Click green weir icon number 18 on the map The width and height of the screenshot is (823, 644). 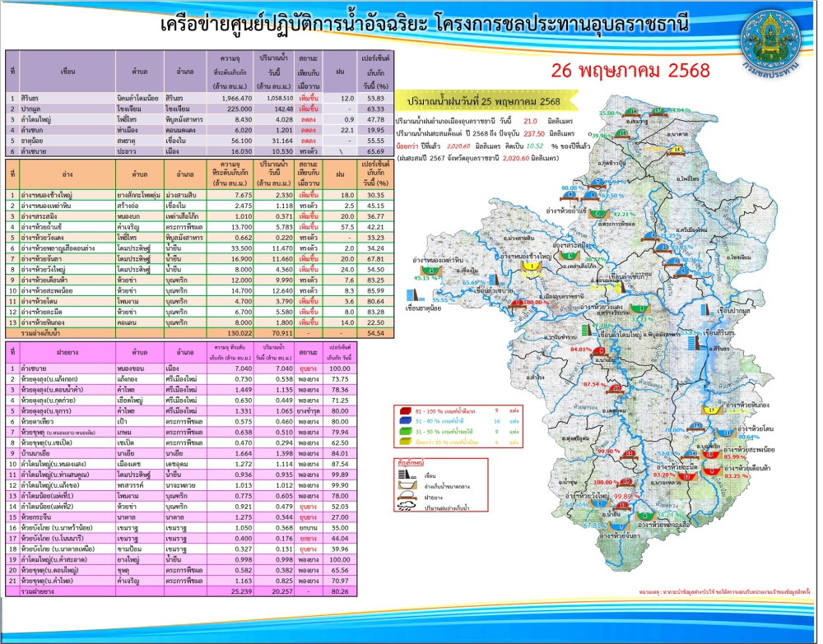(621, 134)
